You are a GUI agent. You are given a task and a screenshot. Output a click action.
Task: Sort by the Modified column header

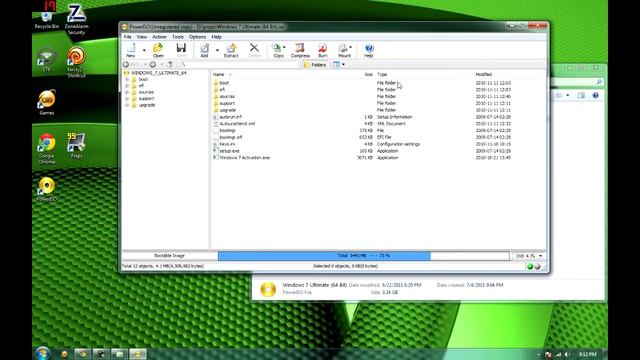click(x=484, y=74)
